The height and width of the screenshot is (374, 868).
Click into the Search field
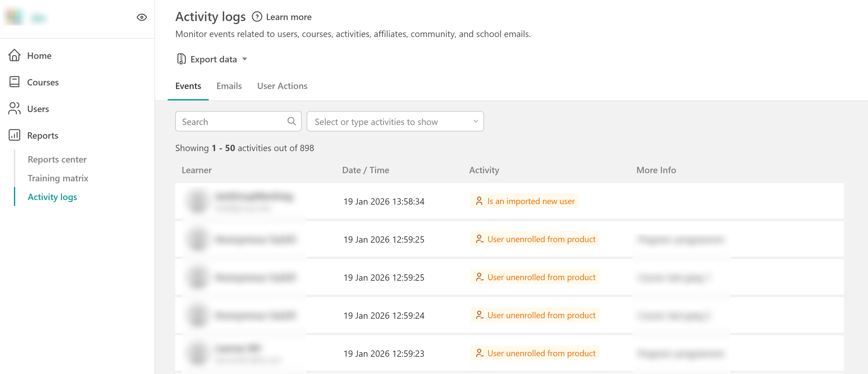pos(233,121)
